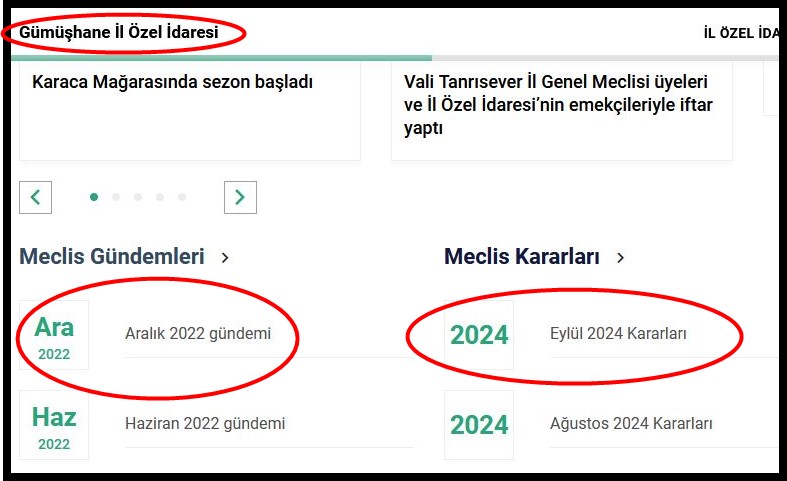This screenshot has width=787, height=481.
Task: Open the İL ÖZEL İDA menu item
Action: (740, 33)
